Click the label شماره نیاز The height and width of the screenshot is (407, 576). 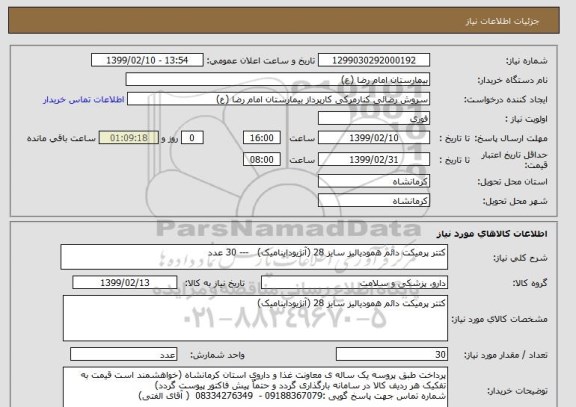pyautogui.click(x=527, y=61)
